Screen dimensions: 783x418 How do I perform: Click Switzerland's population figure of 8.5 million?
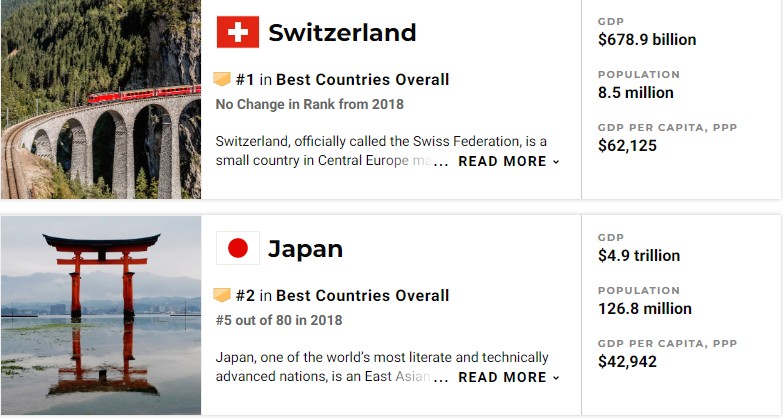(x=636, y=92)
